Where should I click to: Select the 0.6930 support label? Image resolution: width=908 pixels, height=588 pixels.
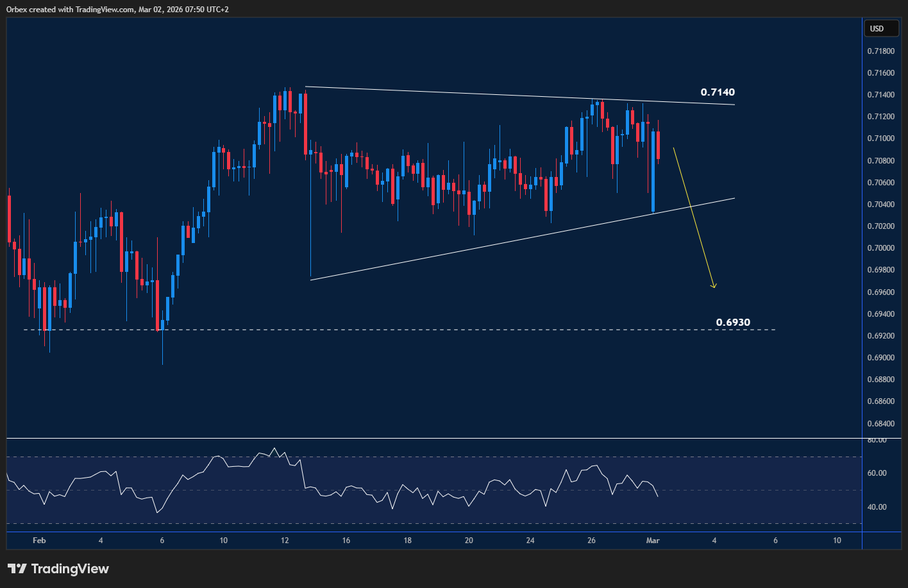point(732,322)
